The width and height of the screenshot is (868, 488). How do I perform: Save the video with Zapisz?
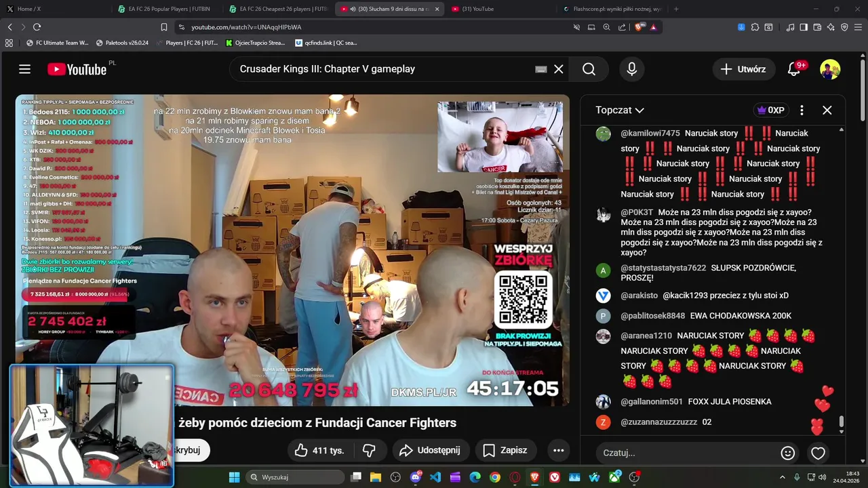click(x=505, y=450)
